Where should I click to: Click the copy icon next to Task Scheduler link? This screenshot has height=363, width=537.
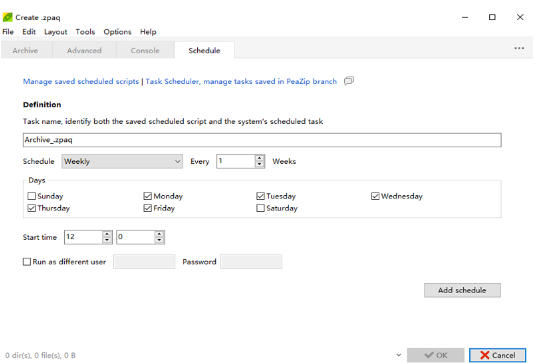(349, 81)
